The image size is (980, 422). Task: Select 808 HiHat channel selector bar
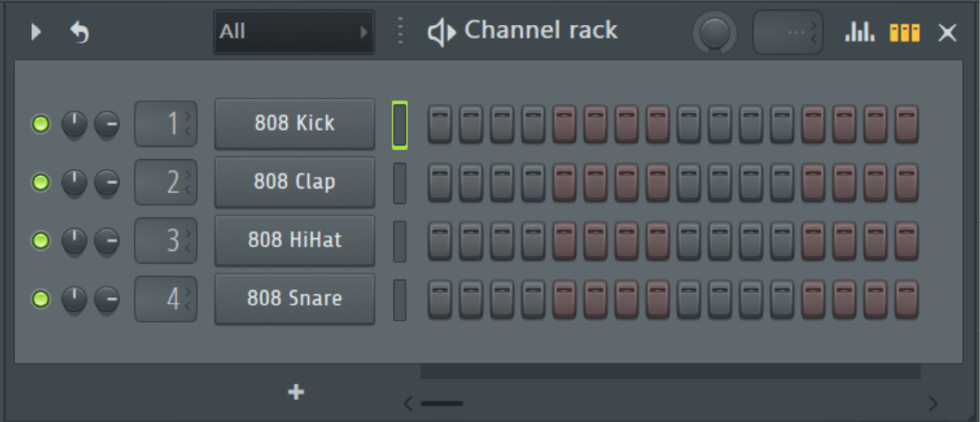400,242
